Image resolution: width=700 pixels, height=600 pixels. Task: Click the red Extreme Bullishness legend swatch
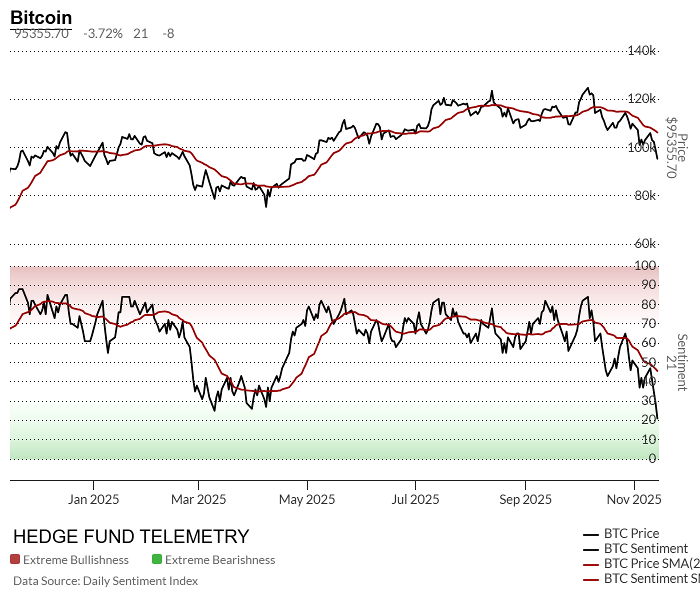(x=15, y=559)
